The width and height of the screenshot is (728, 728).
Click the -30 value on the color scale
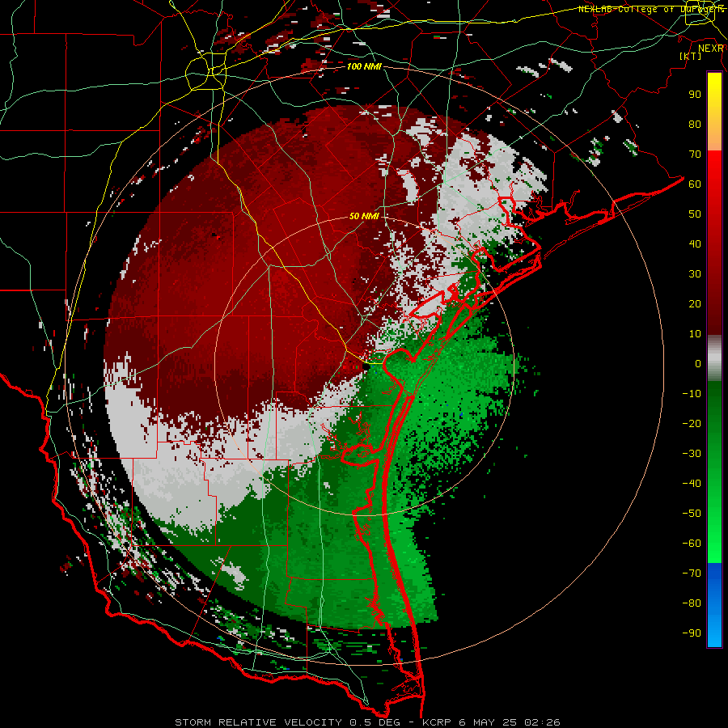(692, 454)
